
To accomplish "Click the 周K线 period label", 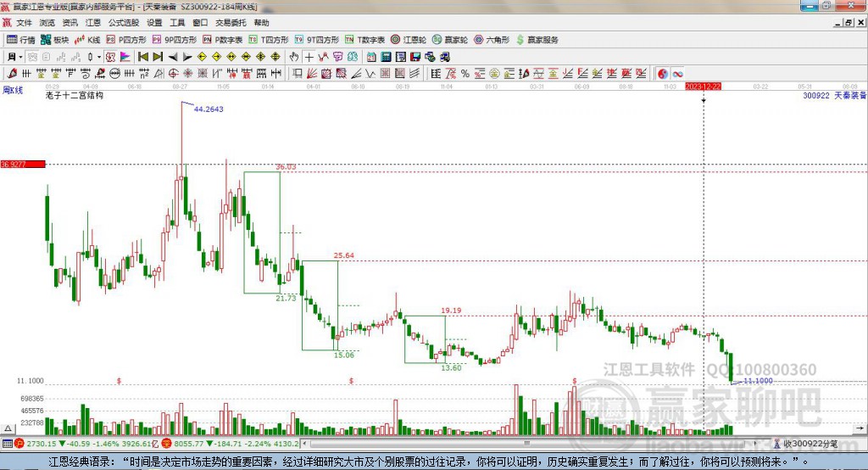I will (x=13, y=90).
